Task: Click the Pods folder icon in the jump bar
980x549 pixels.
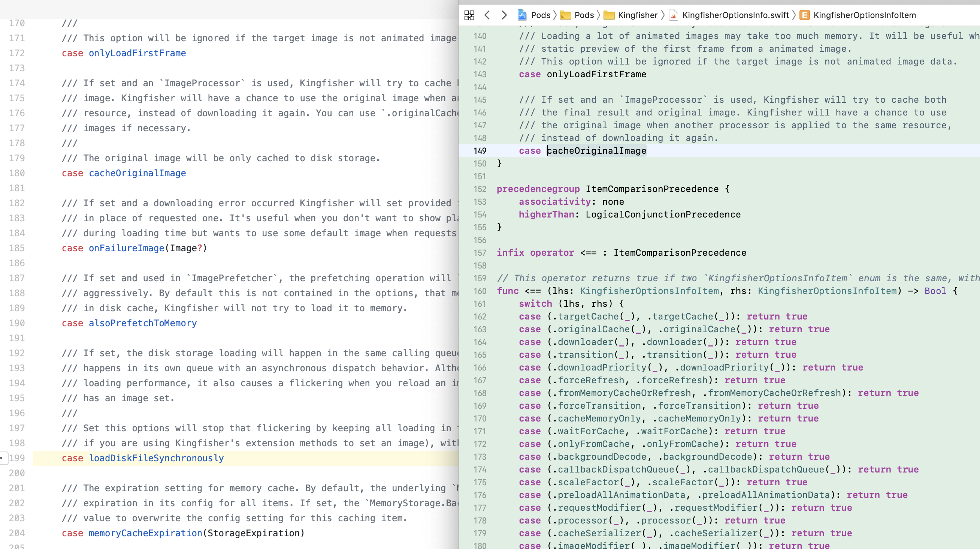Action: [566, 15]
